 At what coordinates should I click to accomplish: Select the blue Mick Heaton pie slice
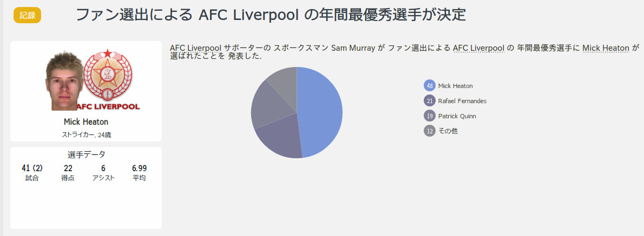point(323,111)
